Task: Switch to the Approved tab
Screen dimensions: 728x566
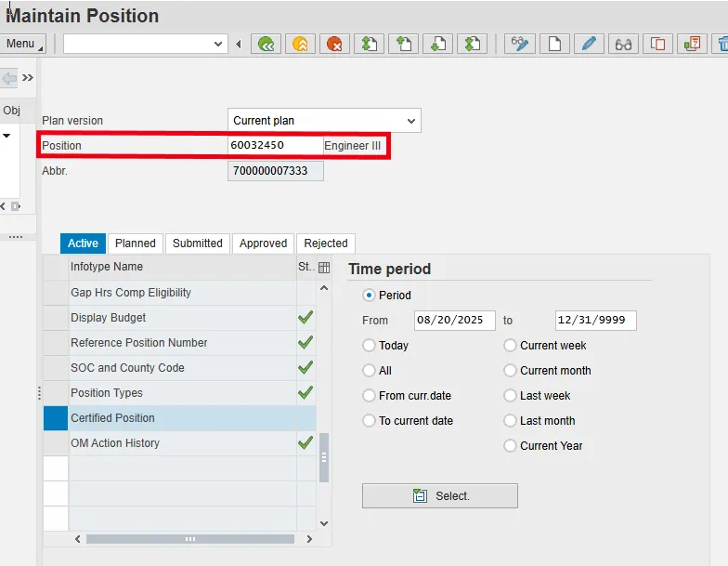Action: 264,244
